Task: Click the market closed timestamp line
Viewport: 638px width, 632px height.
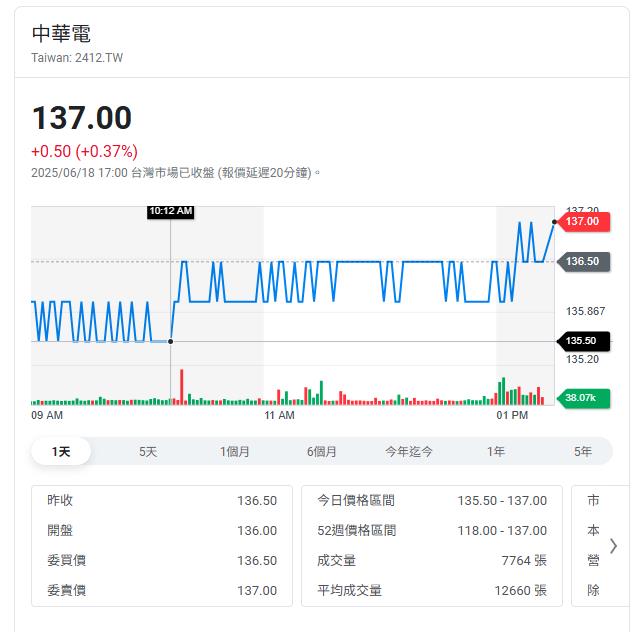Action: tap(175, 173)
